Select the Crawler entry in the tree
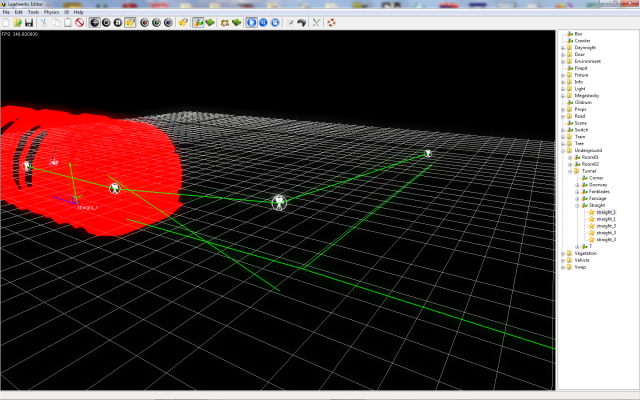This screenshot has width=640, height=400. (582, 40)
